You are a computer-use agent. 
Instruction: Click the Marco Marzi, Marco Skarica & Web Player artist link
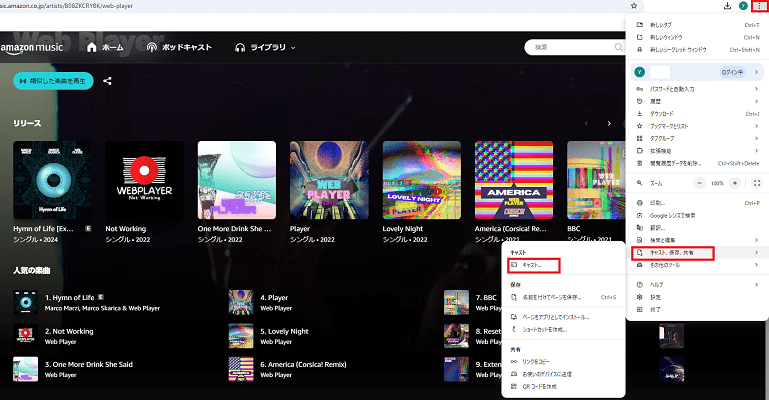coord(102,308)
